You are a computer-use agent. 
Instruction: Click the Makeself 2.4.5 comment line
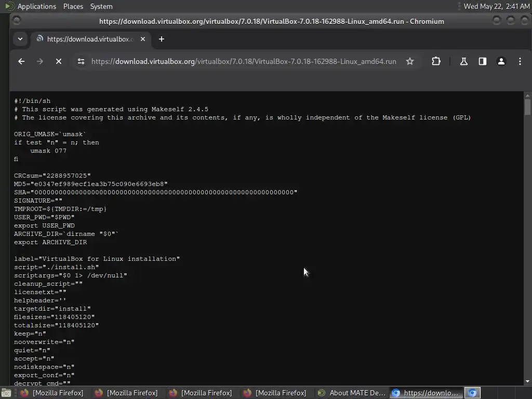pos(111,109)
